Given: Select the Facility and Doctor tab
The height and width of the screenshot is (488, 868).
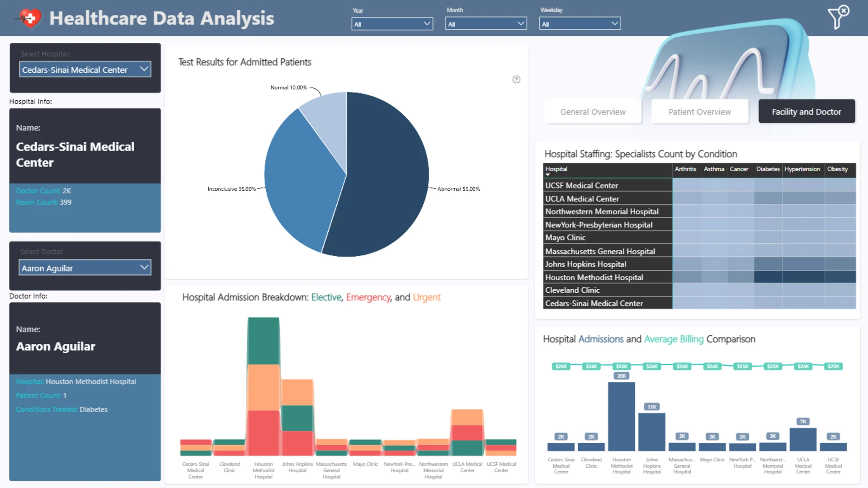Looking at the screenshot, I should click(x=807, y=112).
